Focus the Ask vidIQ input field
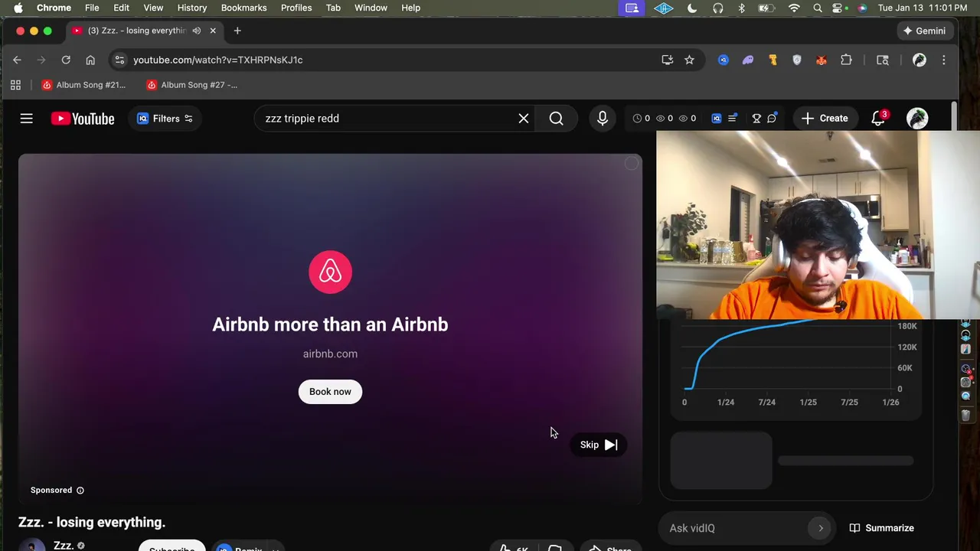This screenshot has height=551, width=980. point(735,528)
